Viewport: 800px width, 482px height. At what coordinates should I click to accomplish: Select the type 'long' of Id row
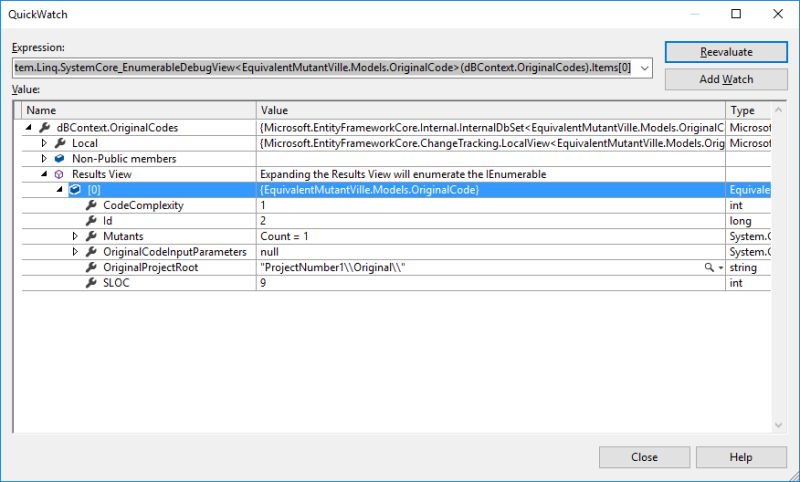[740, 221]
